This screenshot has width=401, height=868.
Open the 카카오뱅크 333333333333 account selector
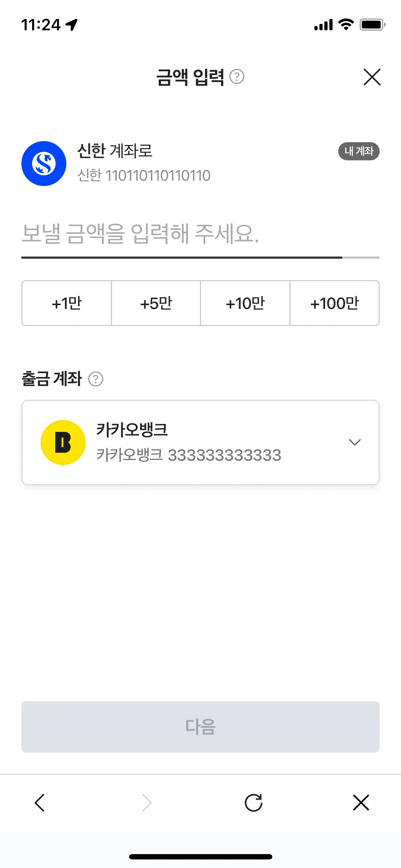coord(200,443)
